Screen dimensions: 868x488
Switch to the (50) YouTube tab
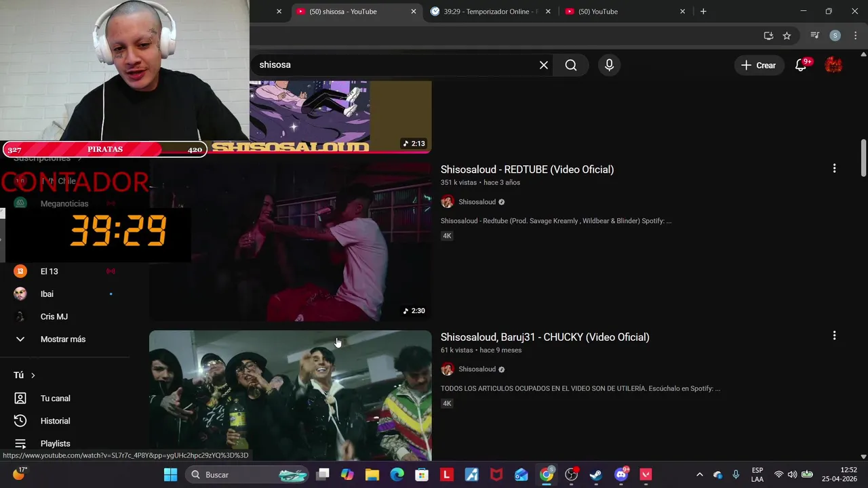pos(625,12)
